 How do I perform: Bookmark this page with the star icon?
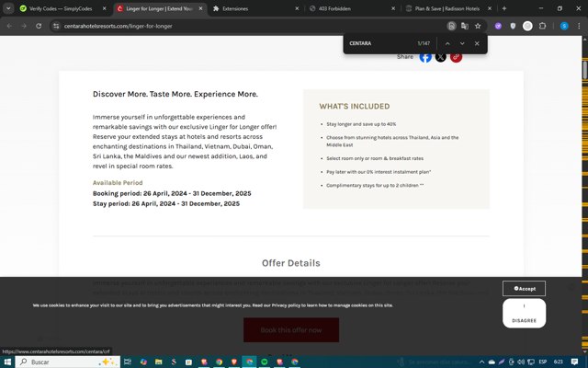click(478, 26)
